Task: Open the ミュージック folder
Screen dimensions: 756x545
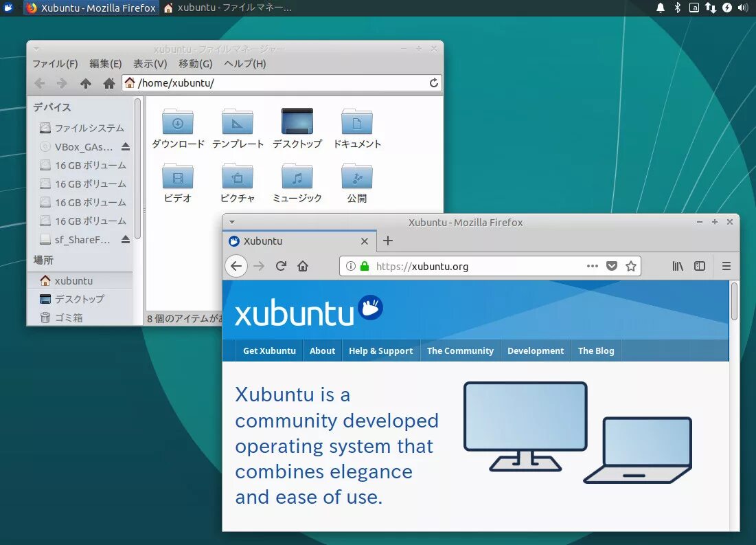Action: pos(297,183)
